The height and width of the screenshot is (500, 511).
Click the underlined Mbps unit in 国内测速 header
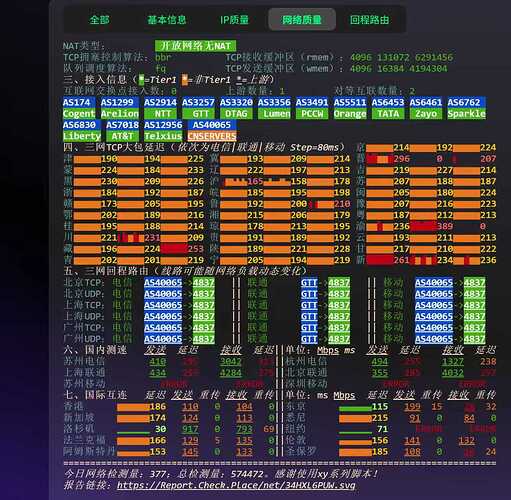pyautogui.click(x=328, y=350)
